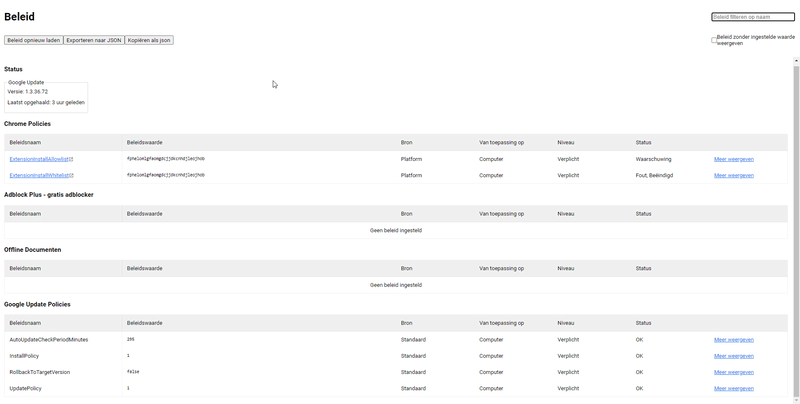This screenshot has width=800, height=404.
Task: Click external-link icon beside ExtensionInstallAllowlist
Action: pyautogui.click(x=71, y=159)
